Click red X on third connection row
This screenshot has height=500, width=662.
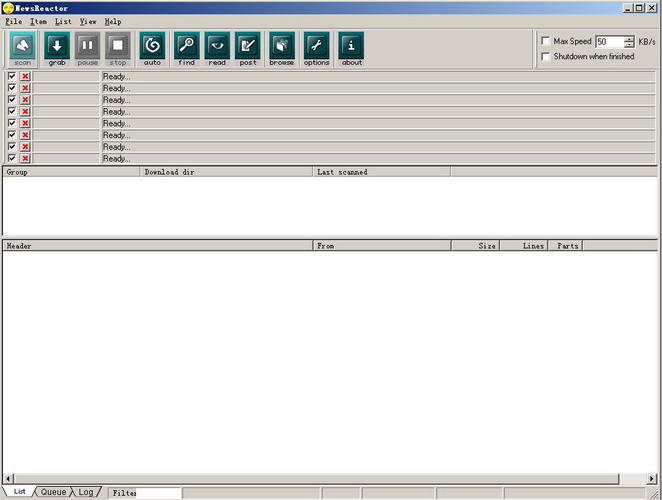pos(25,100)
